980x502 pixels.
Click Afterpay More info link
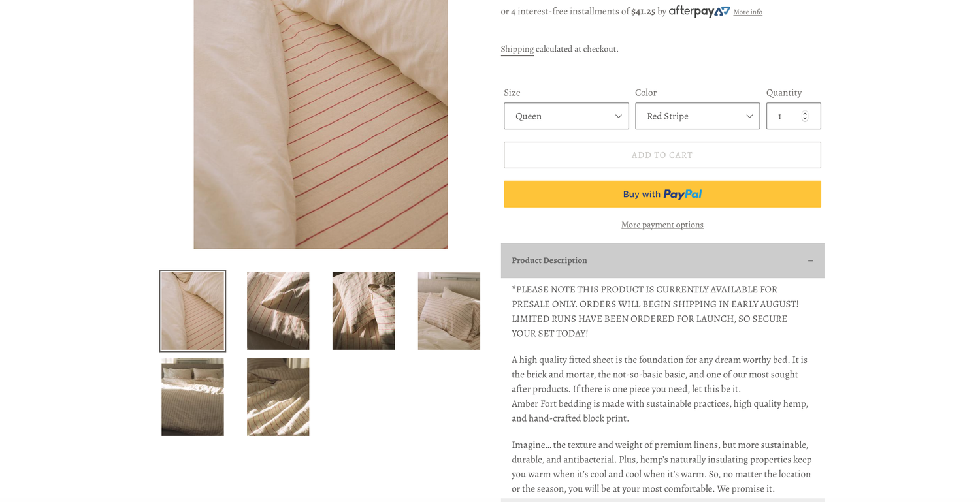point(747,12)
